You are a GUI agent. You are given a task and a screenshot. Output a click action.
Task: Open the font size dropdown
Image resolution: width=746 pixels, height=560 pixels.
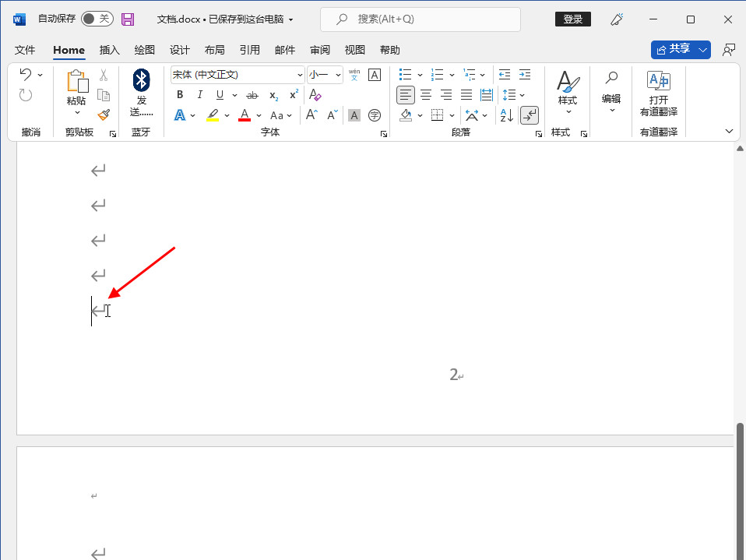pyautogui.click(x=337, y=75)
